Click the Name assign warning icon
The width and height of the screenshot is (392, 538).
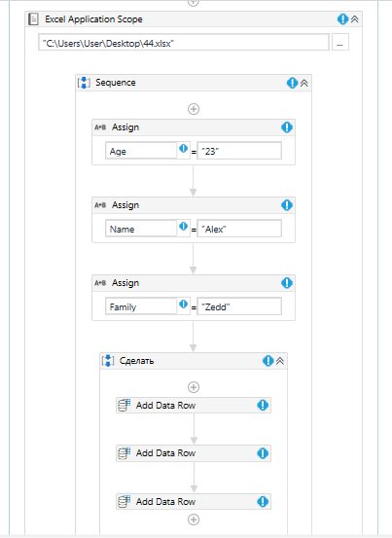287,205
